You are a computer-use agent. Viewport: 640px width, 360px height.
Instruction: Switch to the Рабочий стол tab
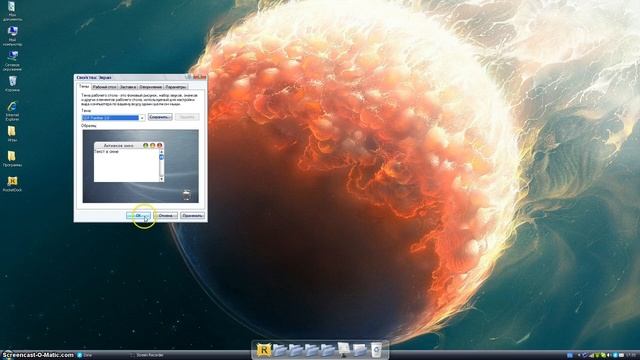click(104, 87)
